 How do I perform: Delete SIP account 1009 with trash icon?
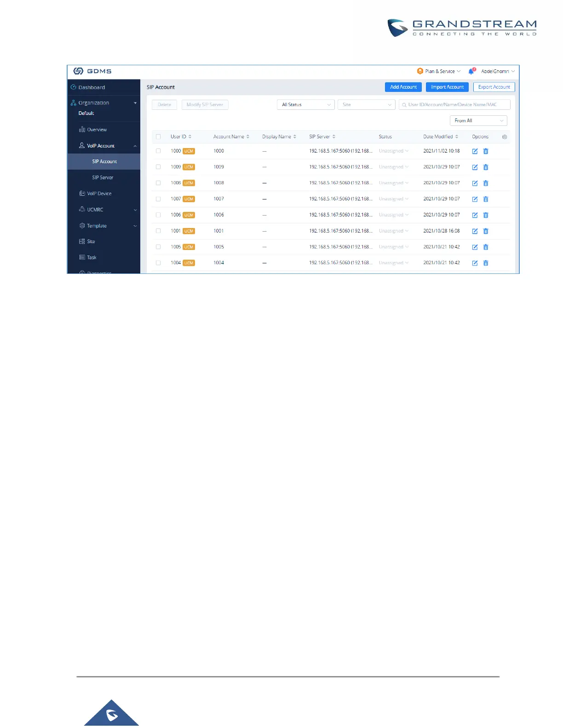click(486, 167)
